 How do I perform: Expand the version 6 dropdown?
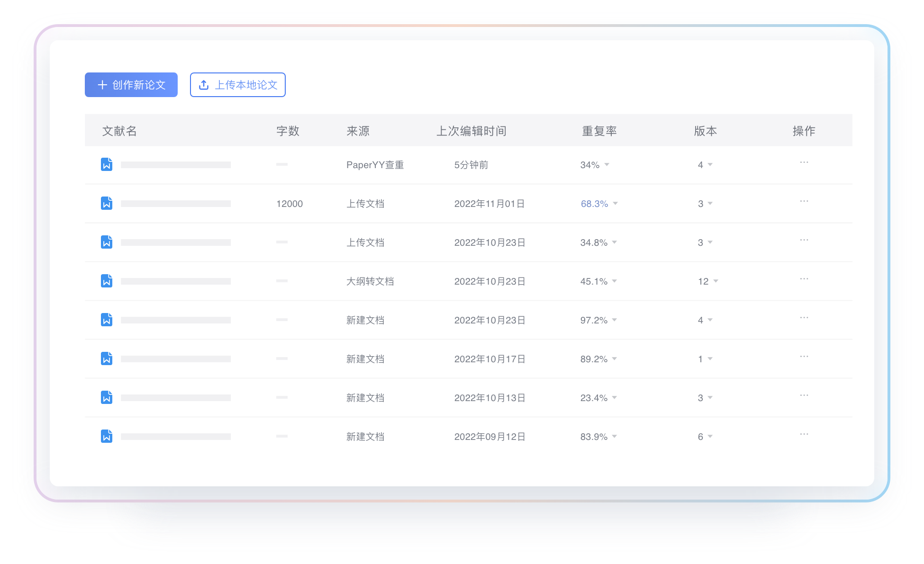coord(710,437)
